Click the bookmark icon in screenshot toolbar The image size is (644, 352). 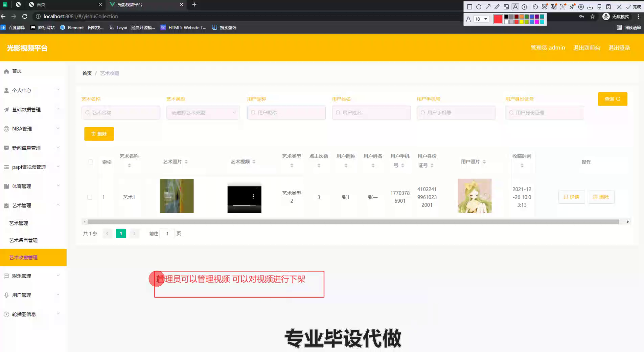[608, 7]
